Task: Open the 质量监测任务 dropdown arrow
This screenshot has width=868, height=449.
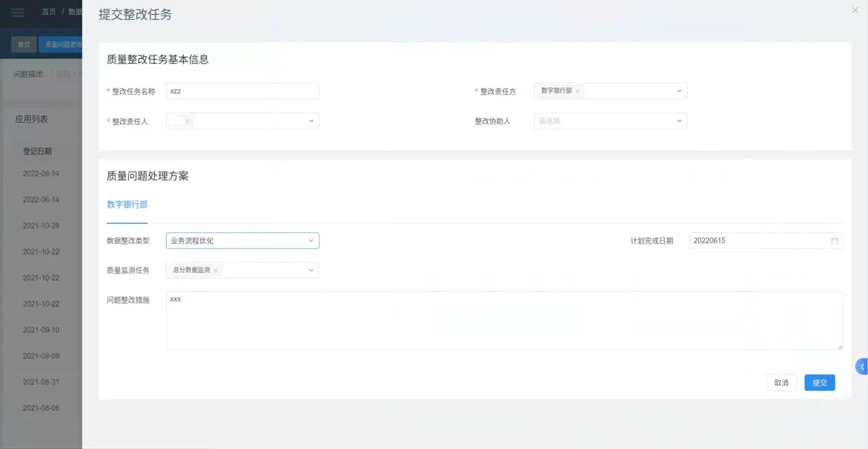Action: (311, 271)
